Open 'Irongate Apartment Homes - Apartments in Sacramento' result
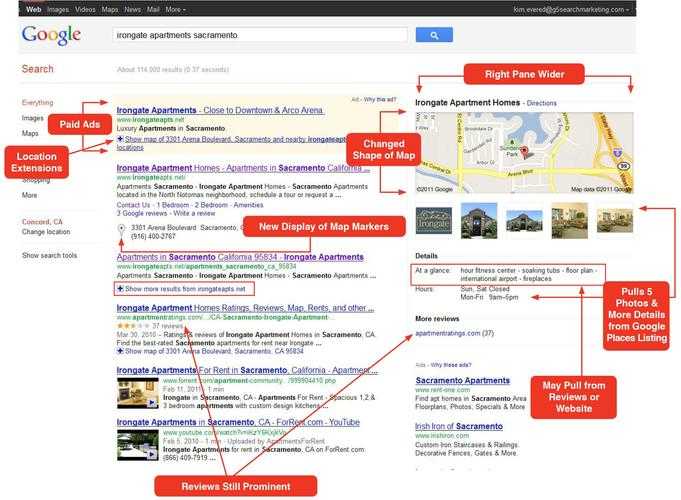681x500 pixels. pos(243,168)
